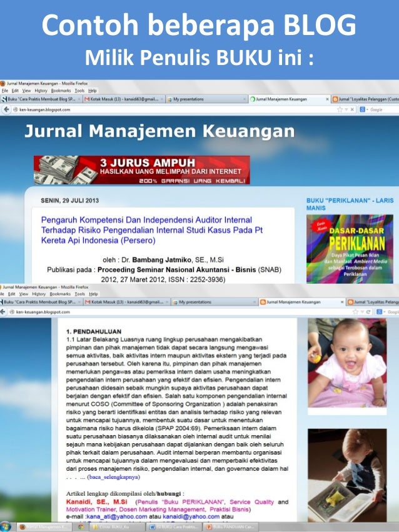The height and width of the screenshot is (532, 399).
Task: Open URL history dropdown in upper window's address bar
Action: (346, 109)
